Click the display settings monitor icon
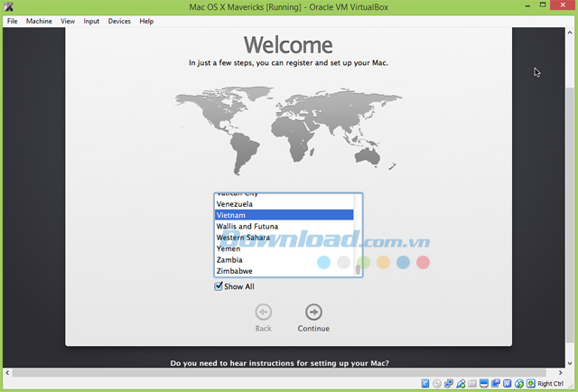Screen dimensions: 578x392 click(483, 383)
